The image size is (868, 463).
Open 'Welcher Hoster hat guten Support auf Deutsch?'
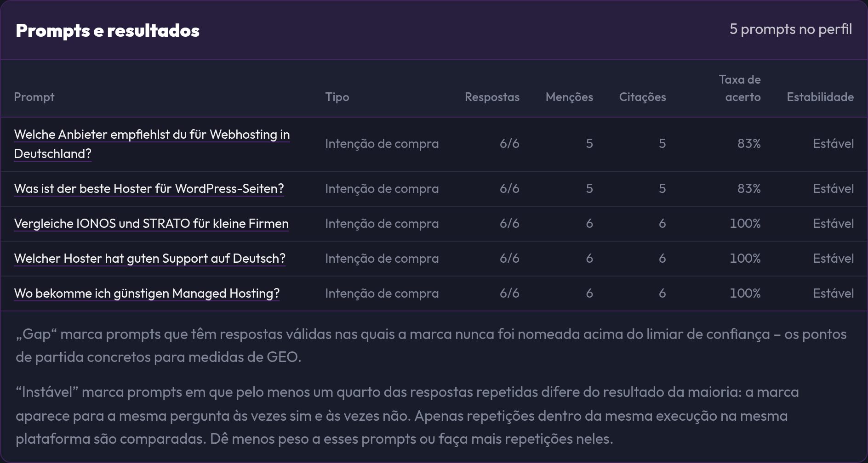150,259
